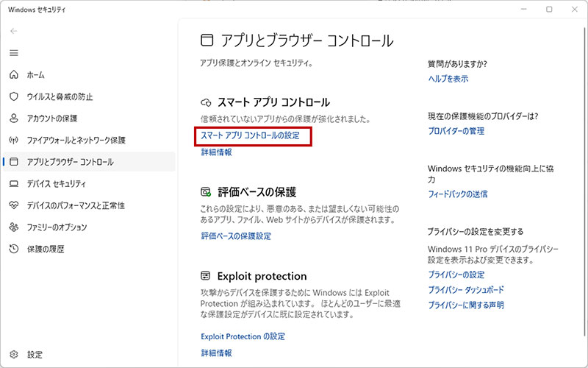View 保護の履歴
Screen dimensions: 588x368
[x=46, y=250]
